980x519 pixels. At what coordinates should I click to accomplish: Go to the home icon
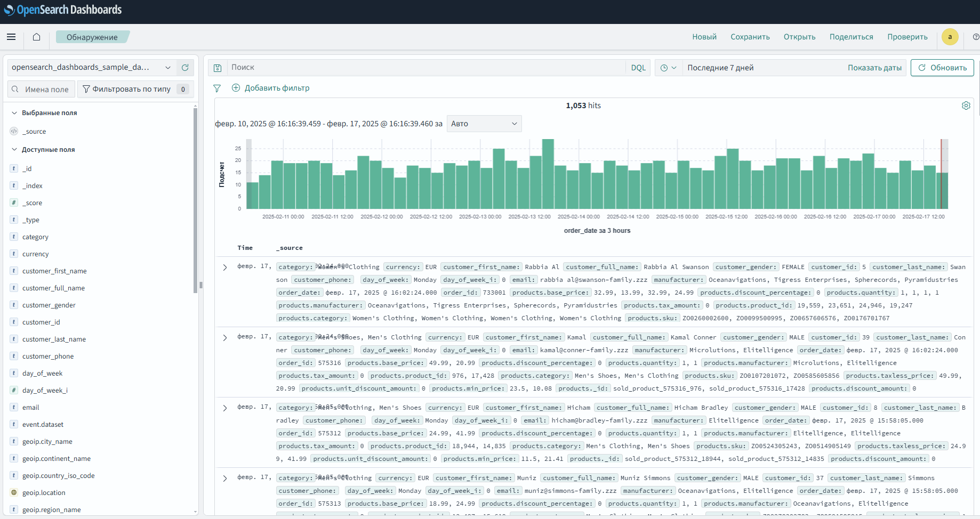[36, 37]
